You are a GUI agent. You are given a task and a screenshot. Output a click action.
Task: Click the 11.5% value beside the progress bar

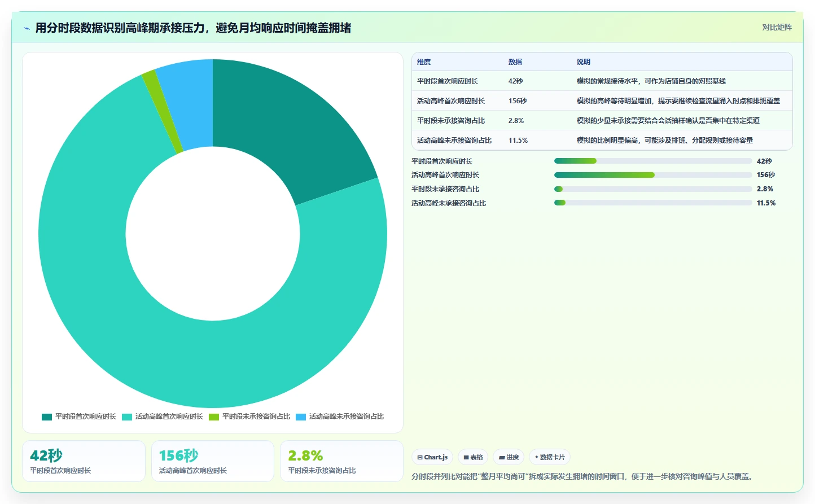[766, 203]
